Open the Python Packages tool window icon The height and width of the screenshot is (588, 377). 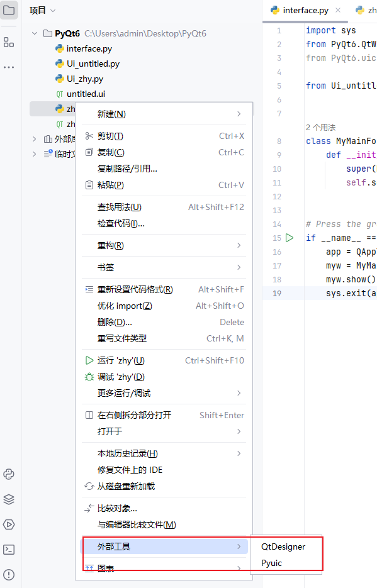9,474
